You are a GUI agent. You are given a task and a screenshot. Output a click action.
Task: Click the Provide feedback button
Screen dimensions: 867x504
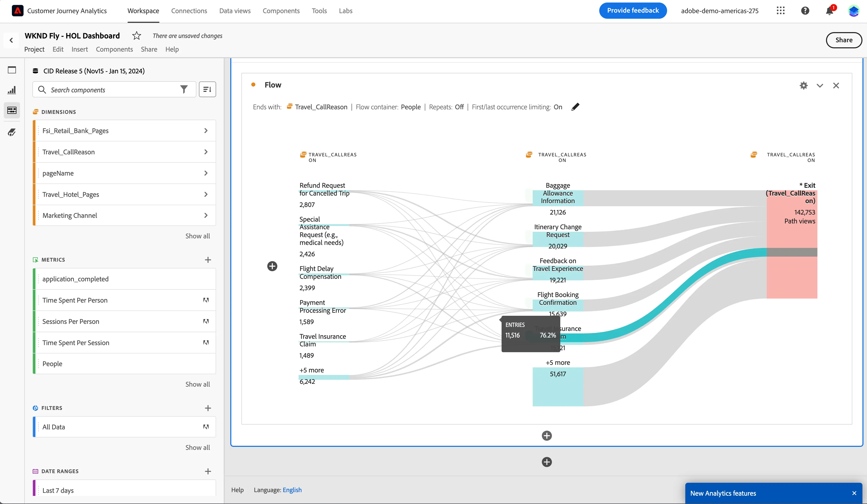[633, 11]
